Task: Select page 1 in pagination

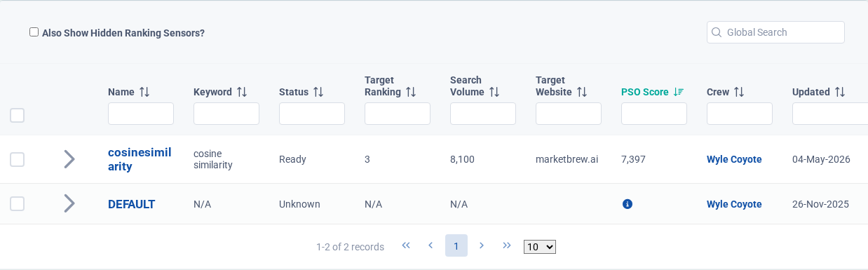Action: 456,245
